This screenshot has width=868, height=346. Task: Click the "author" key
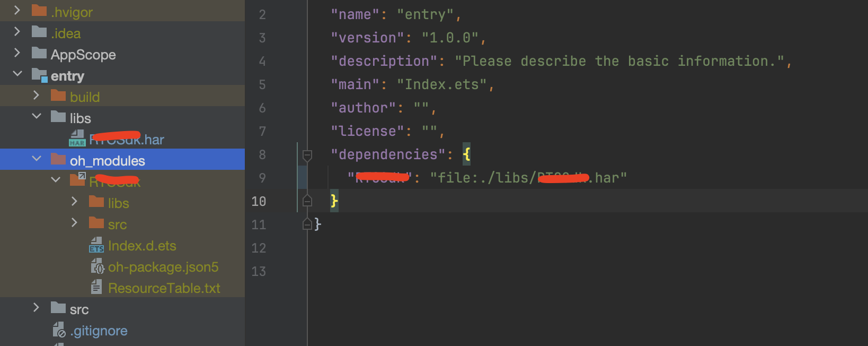[364, 108]
